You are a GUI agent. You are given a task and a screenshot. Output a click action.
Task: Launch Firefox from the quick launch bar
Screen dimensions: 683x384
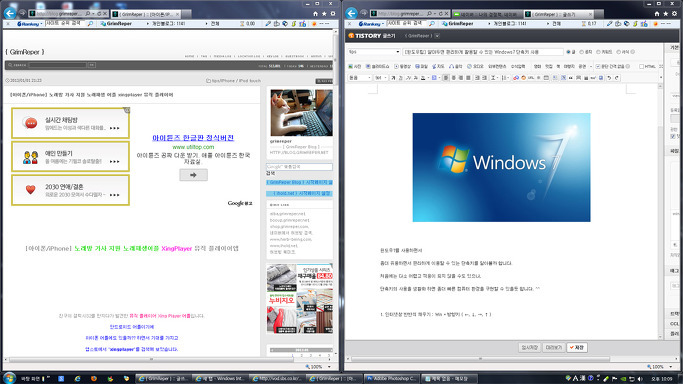(94, 378)
